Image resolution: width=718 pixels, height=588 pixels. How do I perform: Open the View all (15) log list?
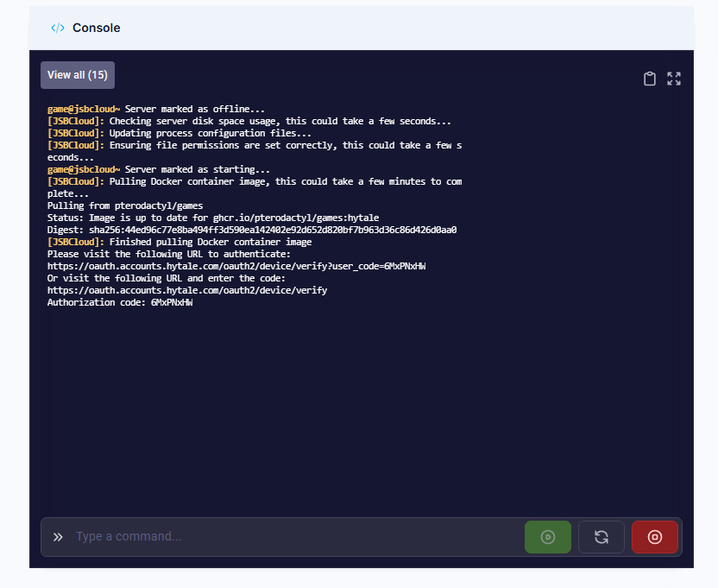pos(78,75)
